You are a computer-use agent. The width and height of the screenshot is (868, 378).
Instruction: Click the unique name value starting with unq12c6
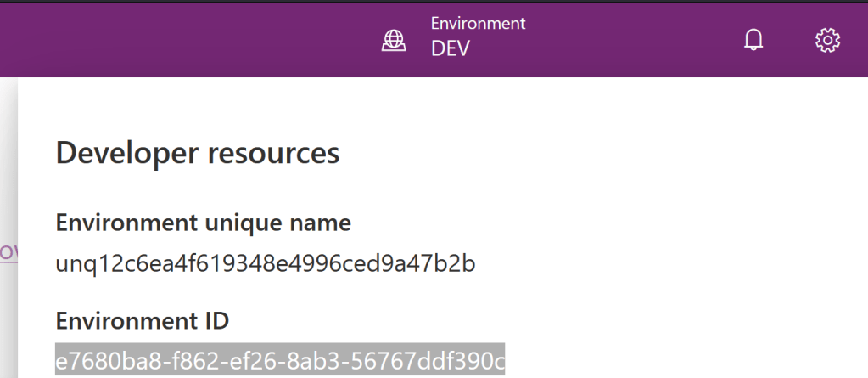click(266, 264)
